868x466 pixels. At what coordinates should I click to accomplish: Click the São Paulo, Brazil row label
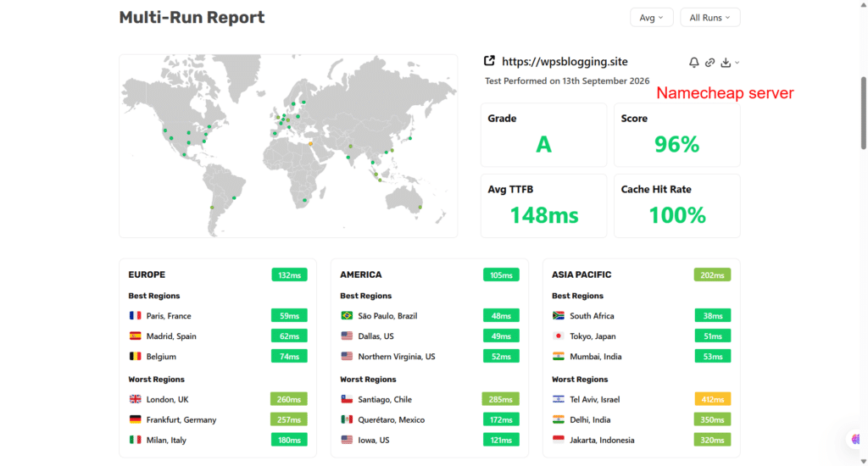tap(387, 316)
